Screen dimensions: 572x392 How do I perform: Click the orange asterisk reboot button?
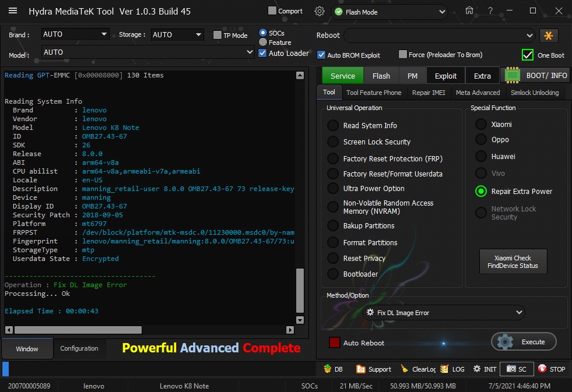tap(548, 36)
